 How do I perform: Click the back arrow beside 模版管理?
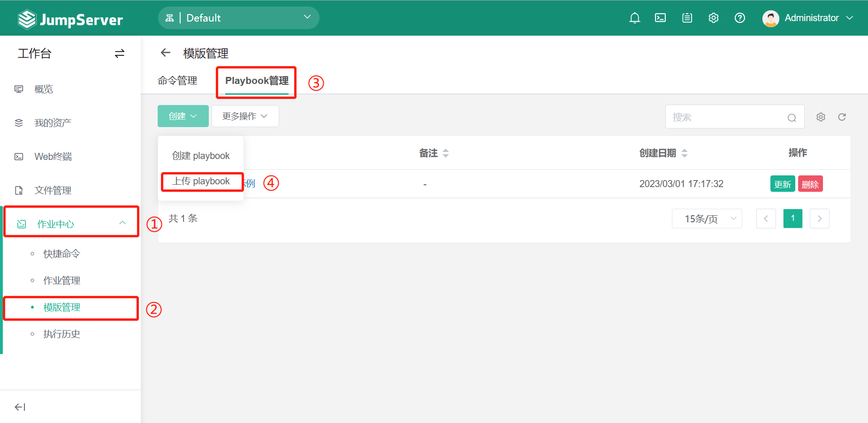point(165,53)
